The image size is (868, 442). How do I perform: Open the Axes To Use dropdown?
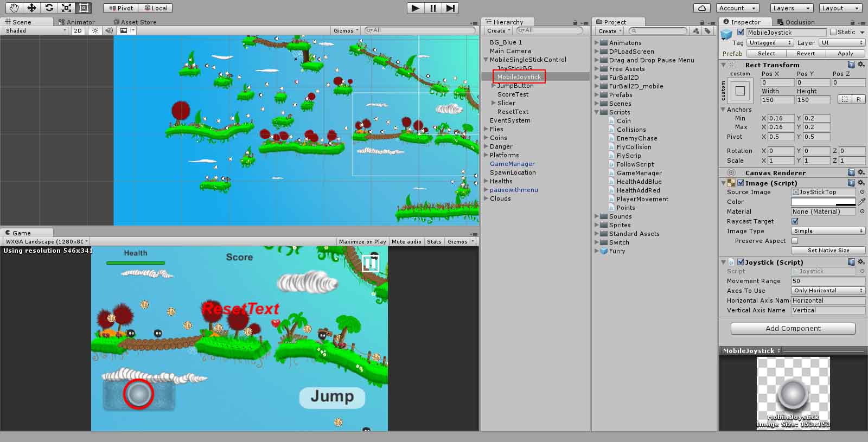828,291
